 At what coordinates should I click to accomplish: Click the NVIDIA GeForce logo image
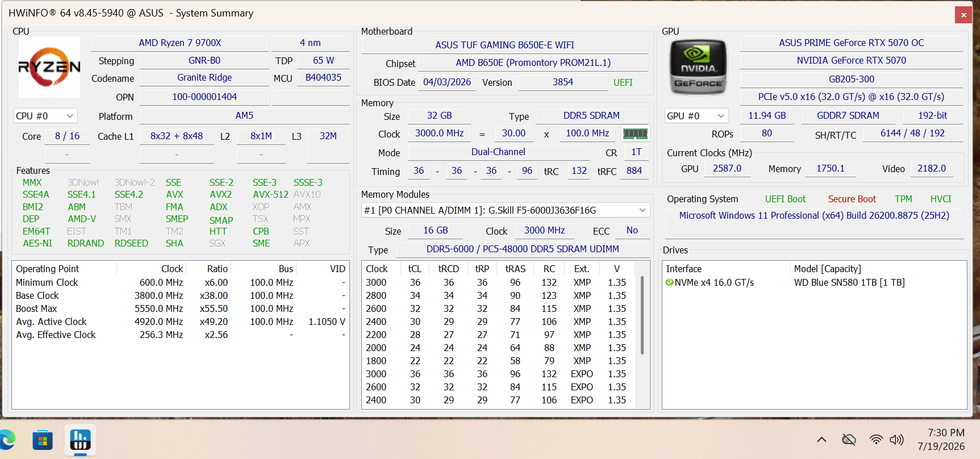698,67
